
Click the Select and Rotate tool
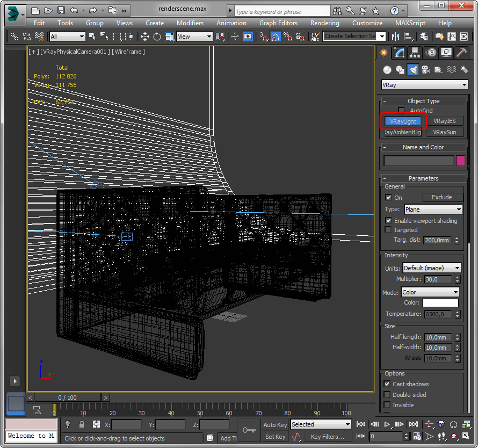[157, 37]
